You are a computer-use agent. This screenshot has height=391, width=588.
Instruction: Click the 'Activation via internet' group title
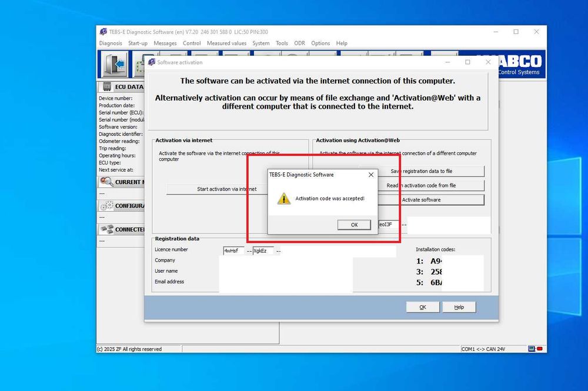click(183, 140)
